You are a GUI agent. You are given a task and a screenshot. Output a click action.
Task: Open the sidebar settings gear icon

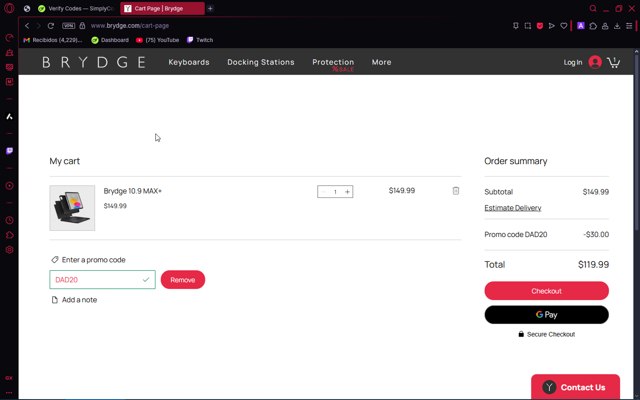(x=9, y=250)
